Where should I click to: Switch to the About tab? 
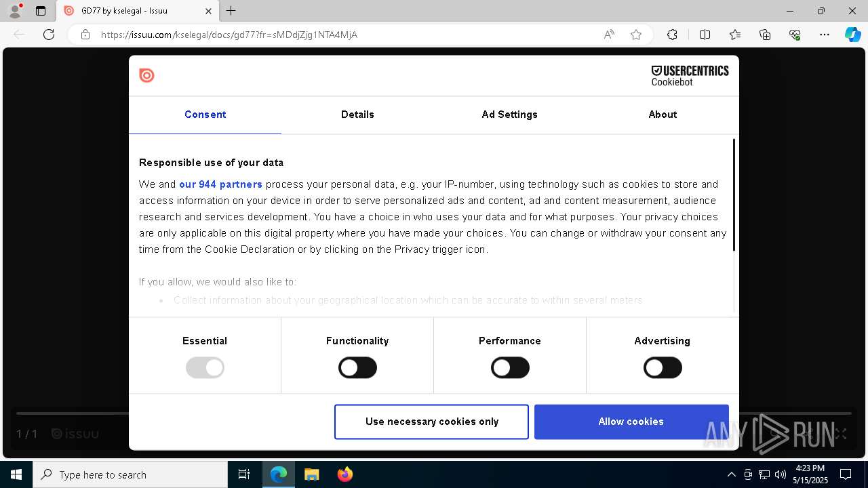663,115
